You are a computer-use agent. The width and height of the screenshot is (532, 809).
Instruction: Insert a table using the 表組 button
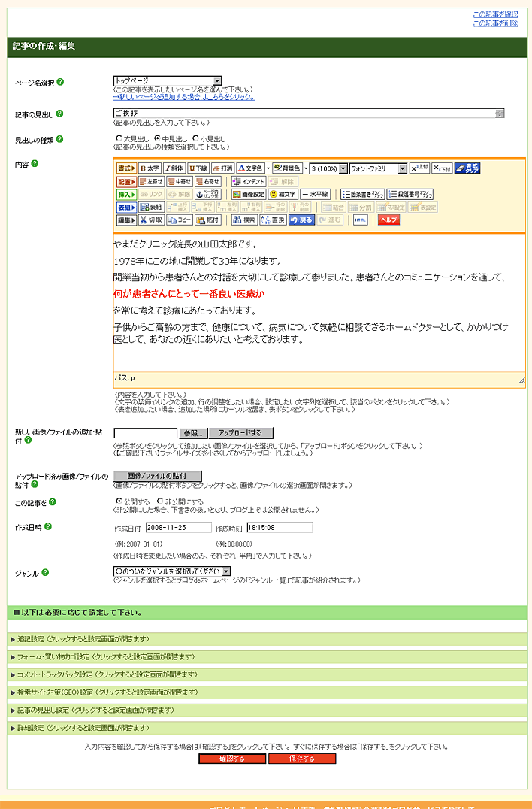point(151,207)
